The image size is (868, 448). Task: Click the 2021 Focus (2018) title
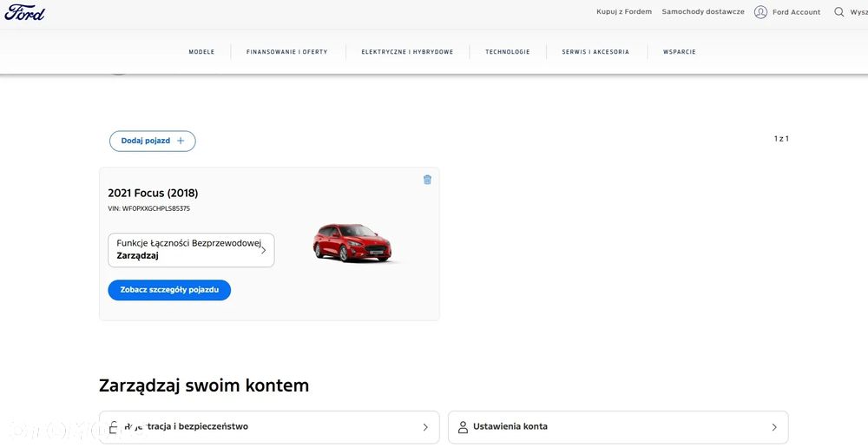point(153,194)
